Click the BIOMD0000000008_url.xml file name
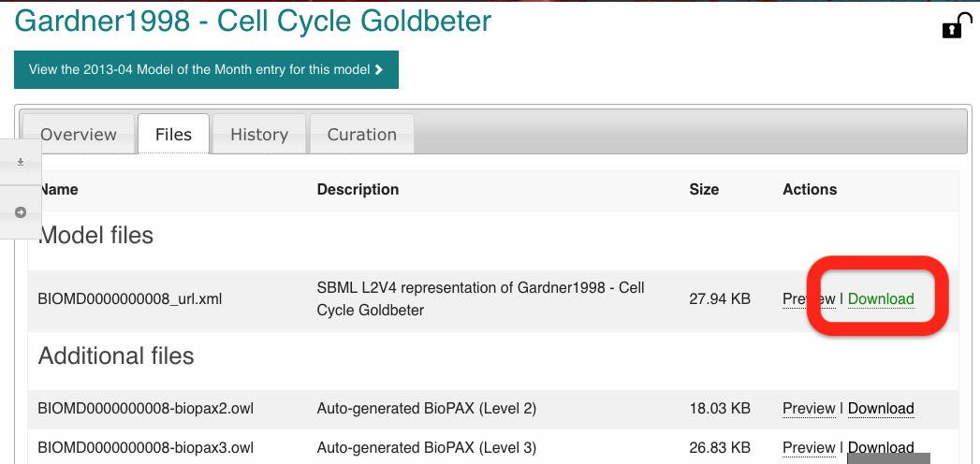This screenshot has width=980, height=464. [x=130, y=299]
